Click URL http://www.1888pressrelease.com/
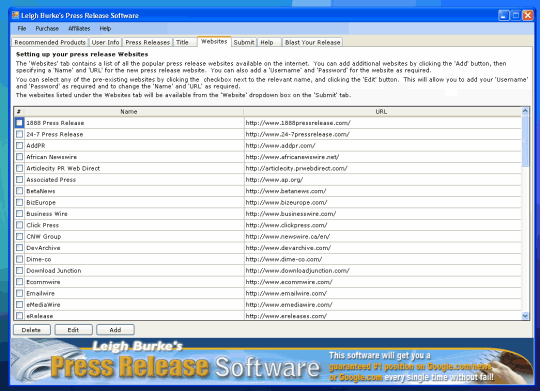Viewport: 540px width, 391px height. click(x=298, y=123)
